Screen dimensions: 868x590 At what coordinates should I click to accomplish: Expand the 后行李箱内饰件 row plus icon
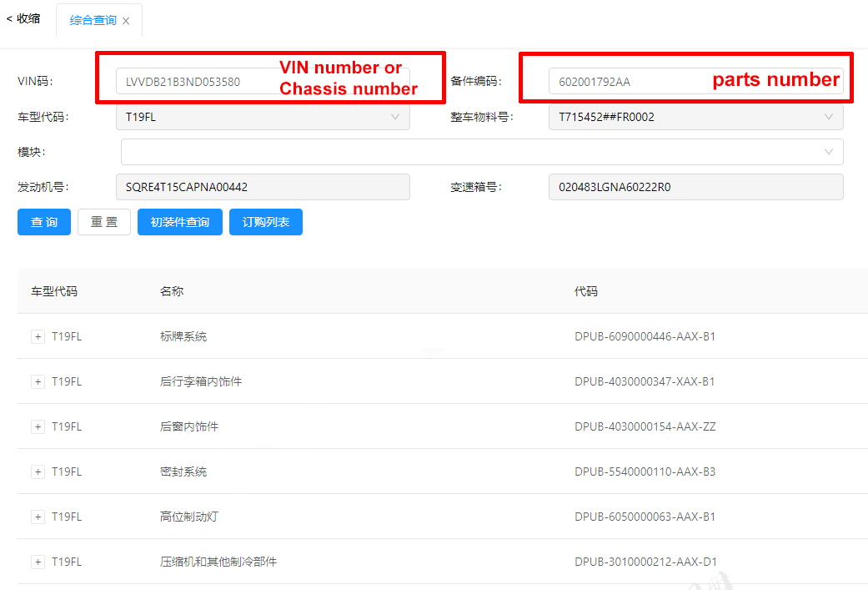[38, 381]
